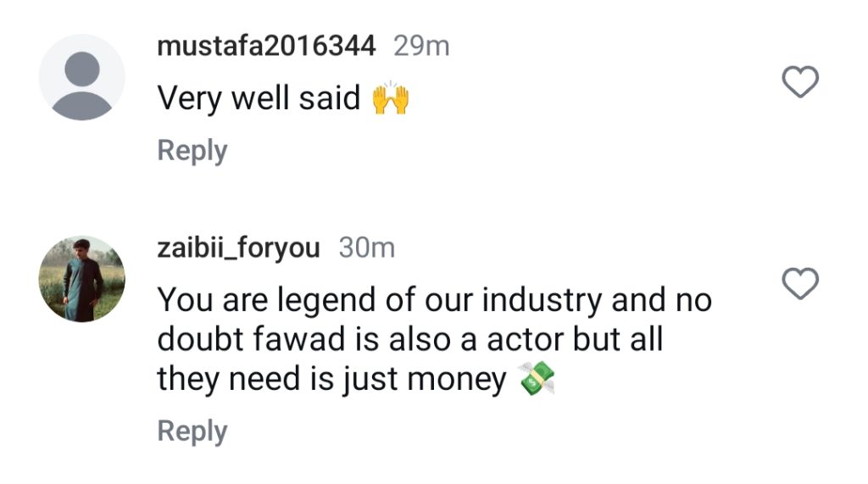Click the word 'actor' in the comment
This screenshot has height=484, width=868.
526,339
